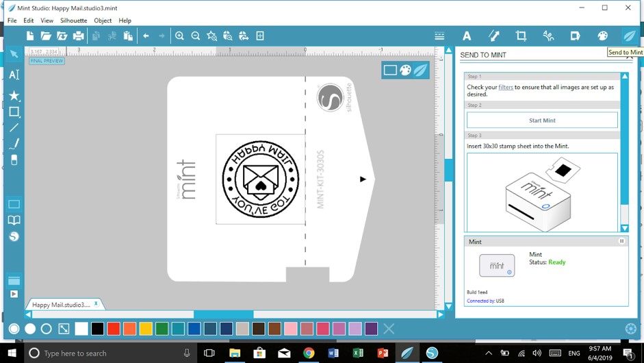Viewport: 644px width, 363px height.
Task: Pick the purple color swatch
Action: pyautogui.click(x=372, y=329)
